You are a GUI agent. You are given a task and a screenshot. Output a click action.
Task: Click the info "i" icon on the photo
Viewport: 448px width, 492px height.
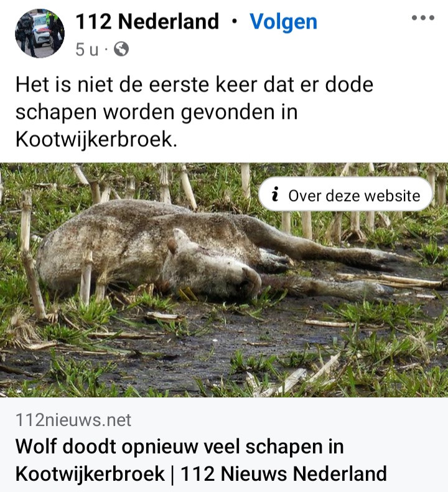pos(275,194)
